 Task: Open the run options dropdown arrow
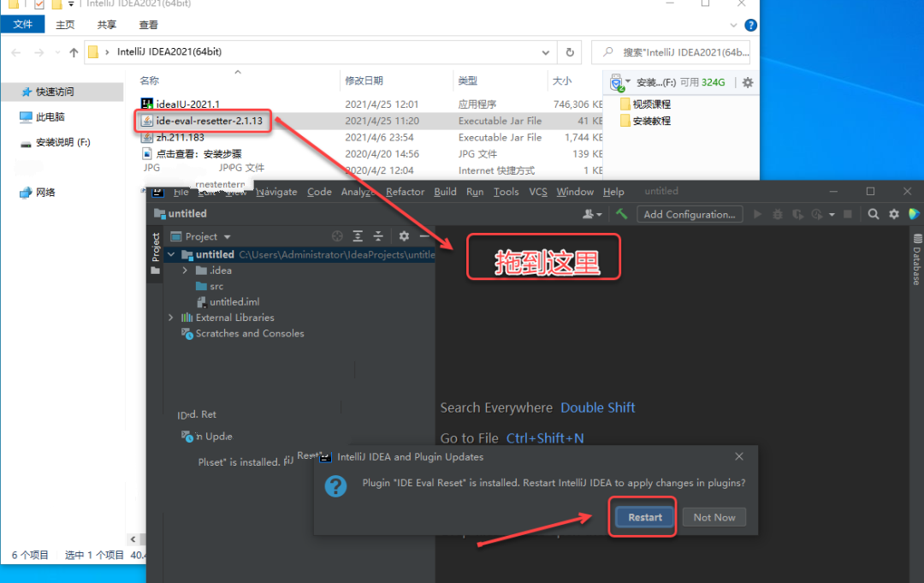point(832,215)
